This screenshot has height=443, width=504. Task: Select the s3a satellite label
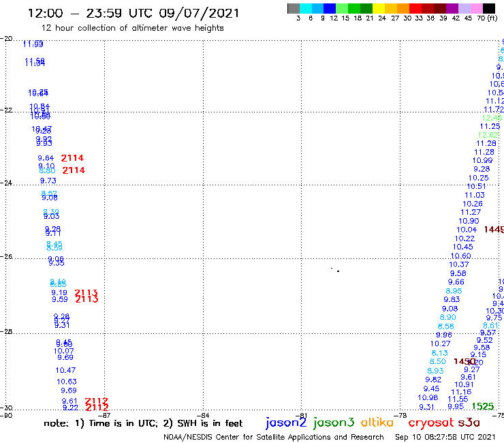pyautogui.click(x=469, y=422)
